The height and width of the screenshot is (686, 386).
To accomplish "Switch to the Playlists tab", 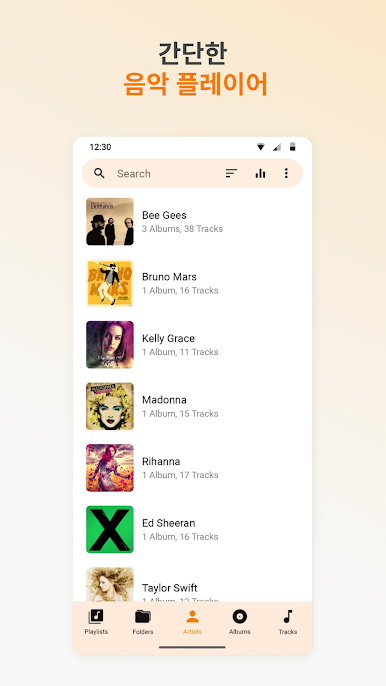I will point(96,622).
